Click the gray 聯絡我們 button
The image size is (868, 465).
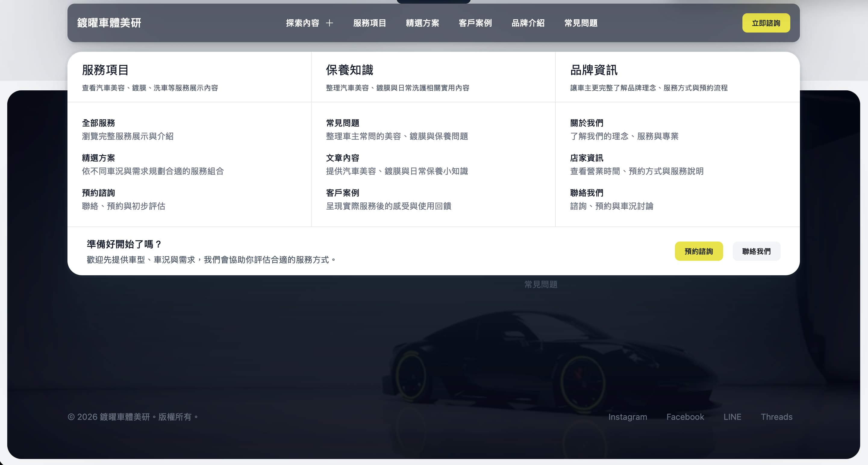point(757,251)
